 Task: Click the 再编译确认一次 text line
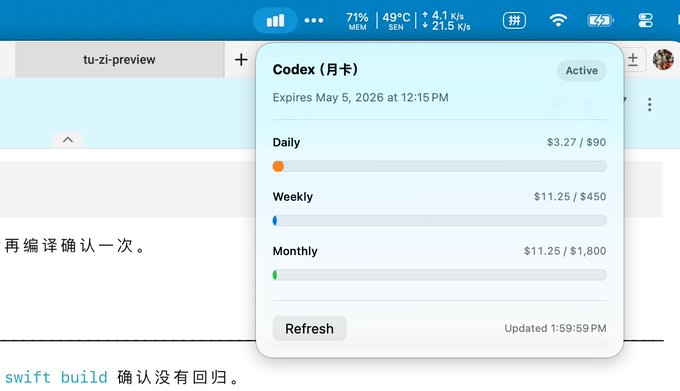[x=75, y=246]
